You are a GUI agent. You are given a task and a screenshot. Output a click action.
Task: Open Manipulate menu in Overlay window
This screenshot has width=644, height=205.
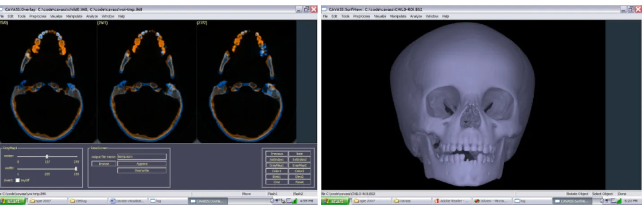74,16
